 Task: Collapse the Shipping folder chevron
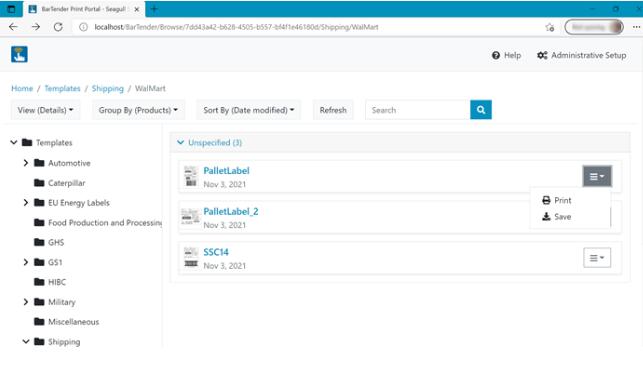pyautogui.click(x=26, y=341)
